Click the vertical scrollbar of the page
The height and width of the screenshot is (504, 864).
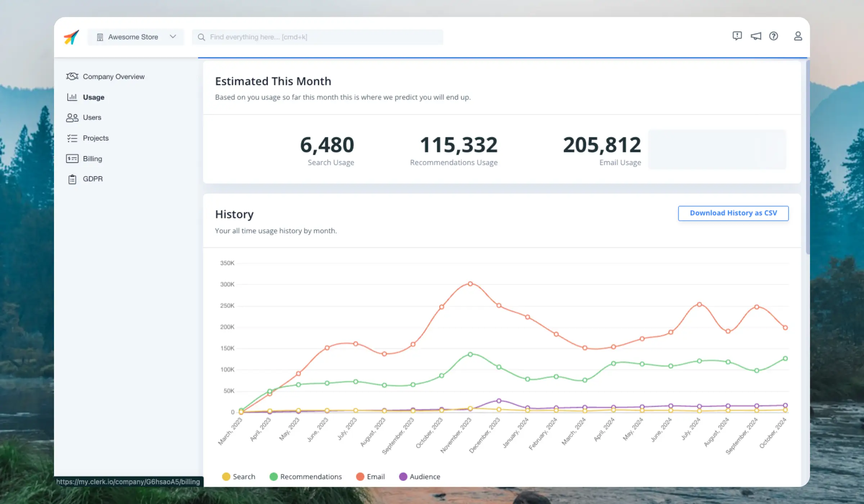[807, 157]
